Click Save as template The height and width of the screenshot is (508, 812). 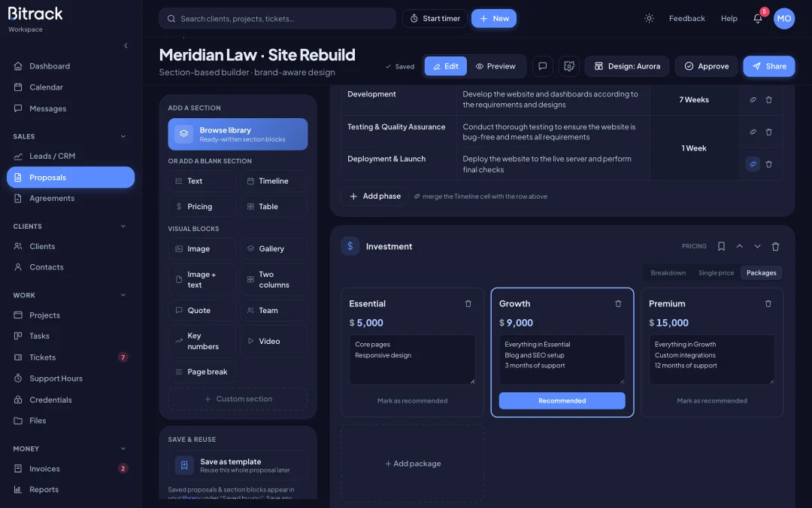[x=238, y=466]
